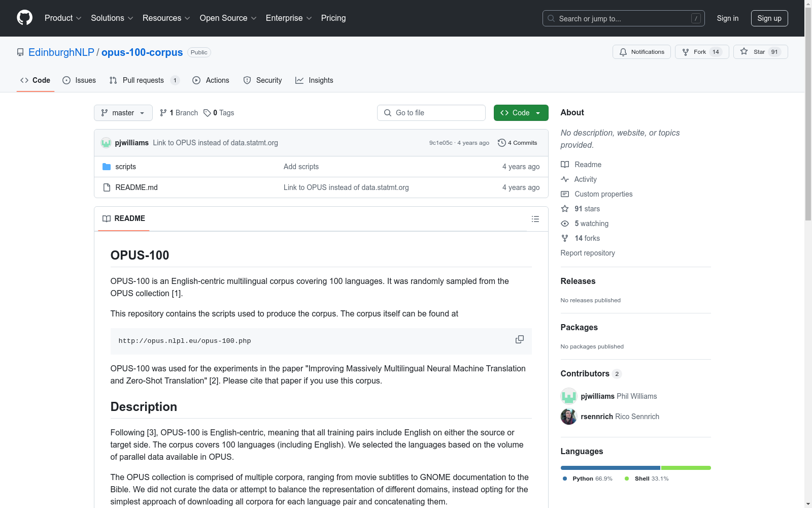Click the star icon in sidebar stars row
812x508 pixels.
(x=565, y=209)
